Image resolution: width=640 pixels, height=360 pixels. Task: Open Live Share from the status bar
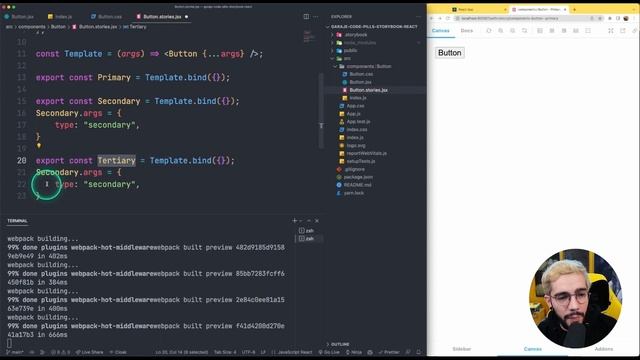click(x=90, y=352)
